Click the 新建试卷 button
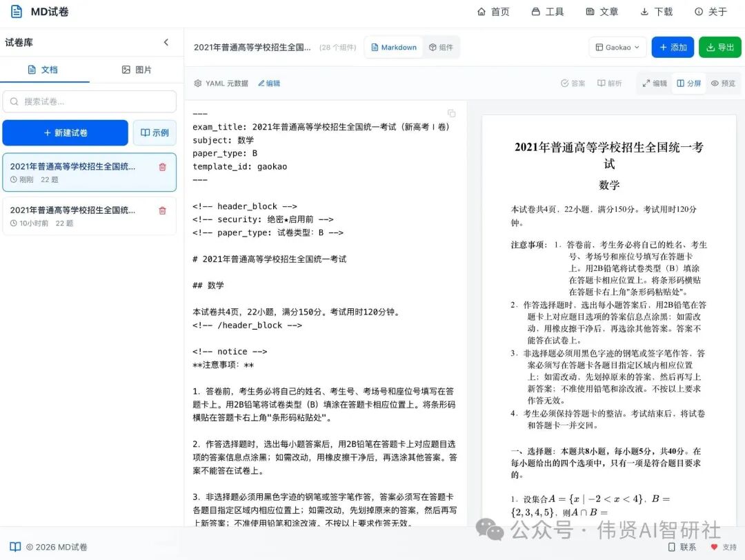This screenshot has height=560, width=745. [x=65, y=132]
